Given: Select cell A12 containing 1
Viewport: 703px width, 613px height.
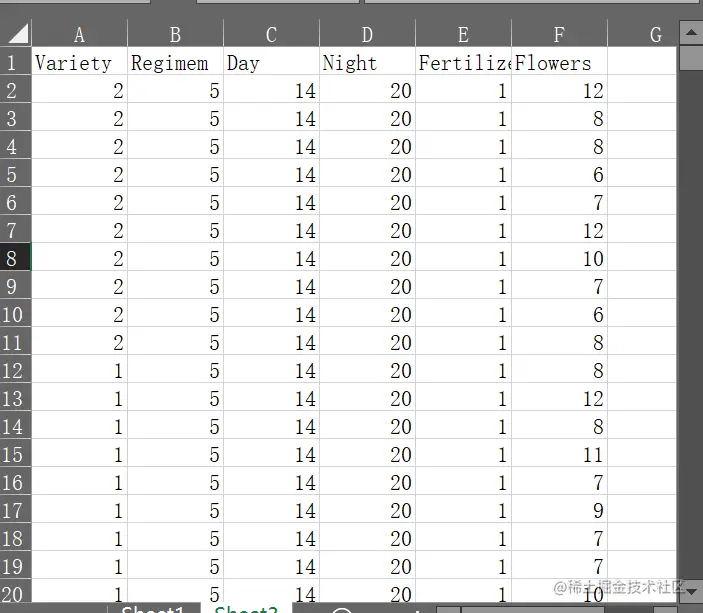Looking at the screenshot, I should 79,369.
